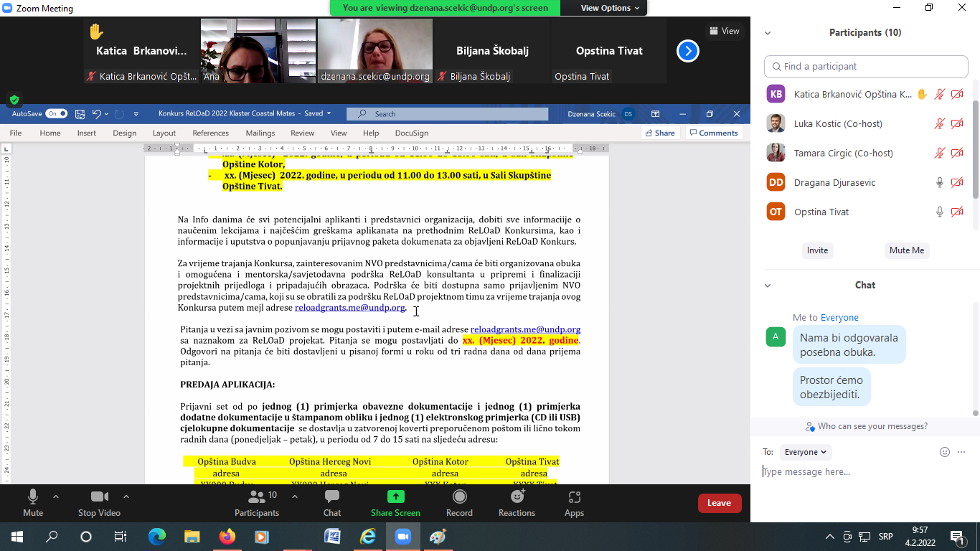Open the Layout ribbon tab

(x=164, y=133)
